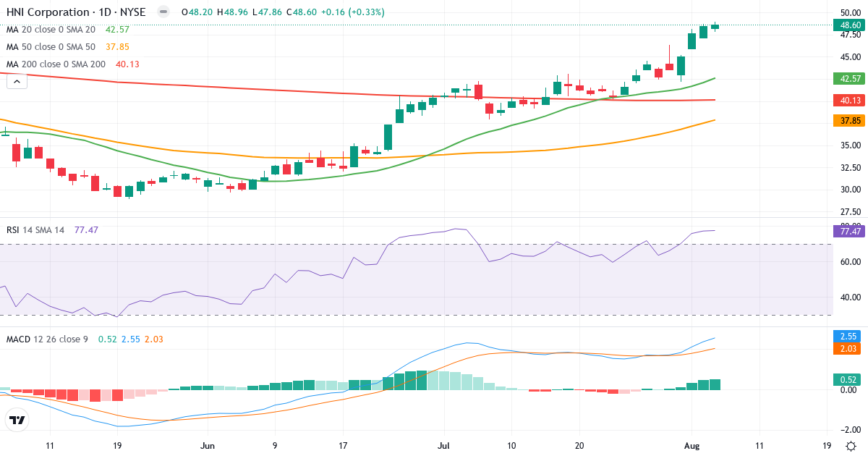Click the orange 37.85 MA price label
Image resolution: width=868 pixels, height=456 pixels.
coord(849,121)
